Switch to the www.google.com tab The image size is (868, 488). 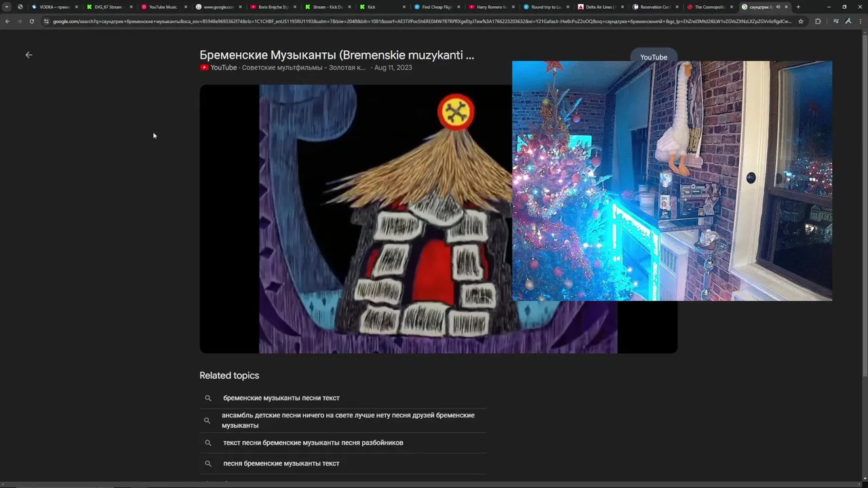(218, 7)
